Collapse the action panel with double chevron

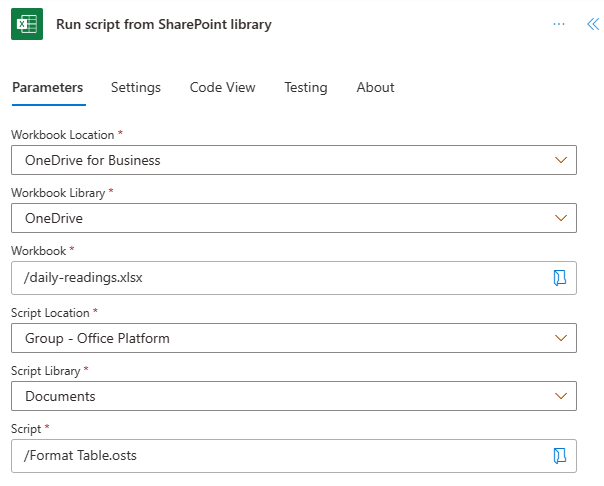592,24
